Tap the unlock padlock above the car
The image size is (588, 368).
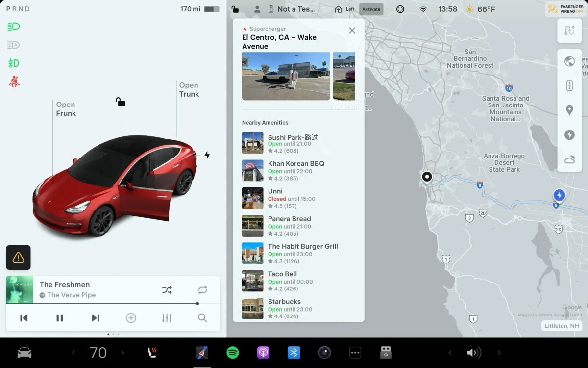tap(120, 102)
